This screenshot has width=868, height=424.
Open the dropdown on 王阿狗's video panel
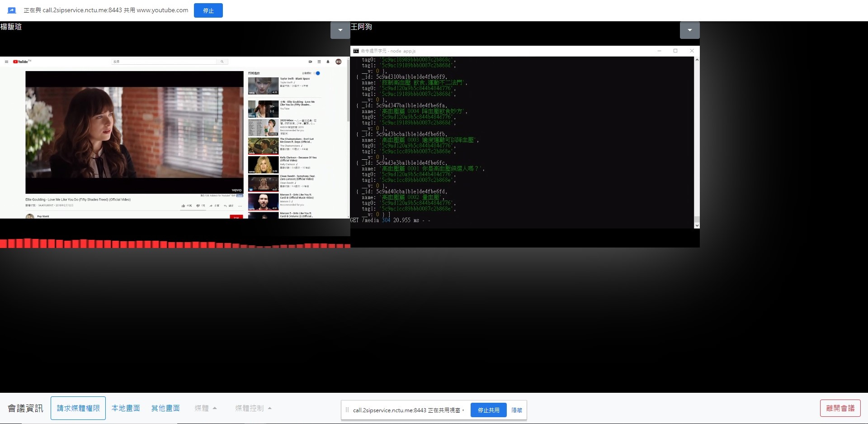coord(689,30)
